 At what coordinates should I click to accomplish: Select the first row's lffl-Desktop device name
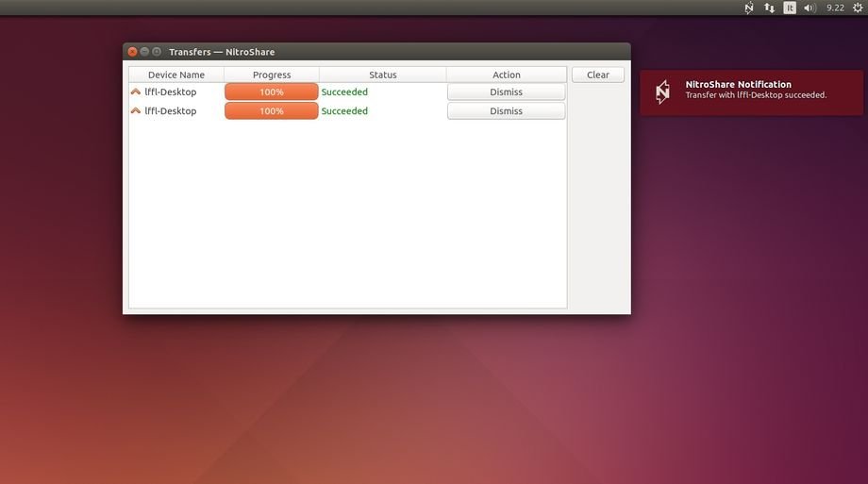pos(171,92)
